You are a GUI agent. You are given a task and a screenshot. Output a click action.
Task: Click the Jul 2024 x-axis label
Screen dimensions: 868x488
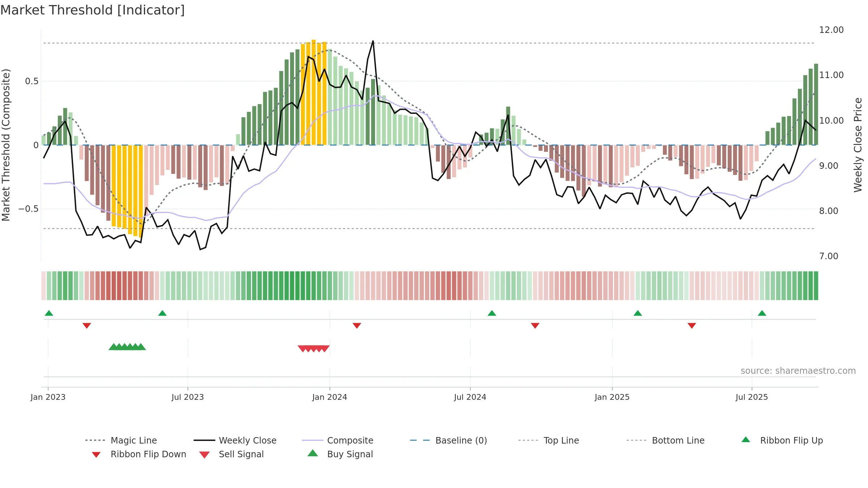[470, 397]
